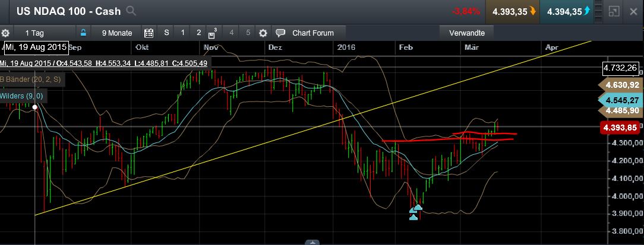Click the 4.485,90 lower band price tag
The image size is (644, 245).
point(620,110)
